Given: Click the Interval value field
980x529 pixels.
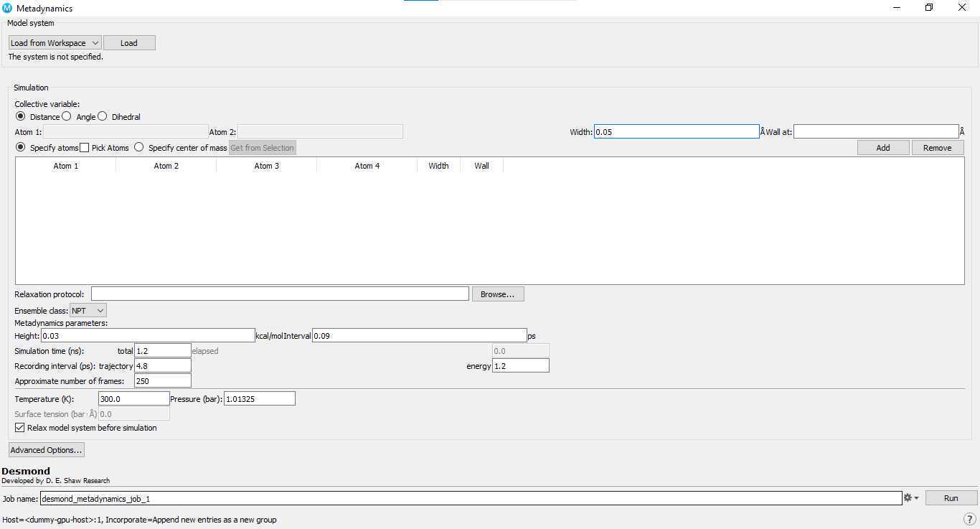Looking at the screenshot, I should 420,336.
